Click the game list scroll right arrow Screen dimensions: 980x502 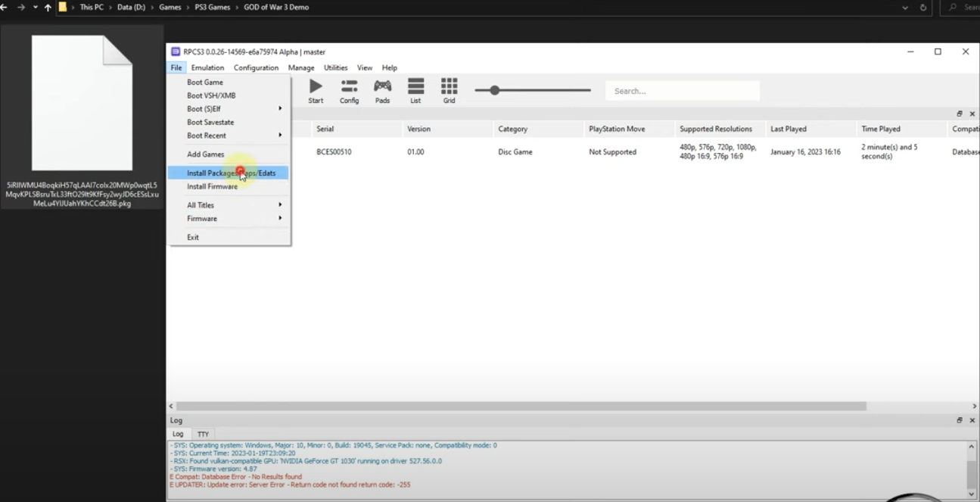[x=975, y=407]
